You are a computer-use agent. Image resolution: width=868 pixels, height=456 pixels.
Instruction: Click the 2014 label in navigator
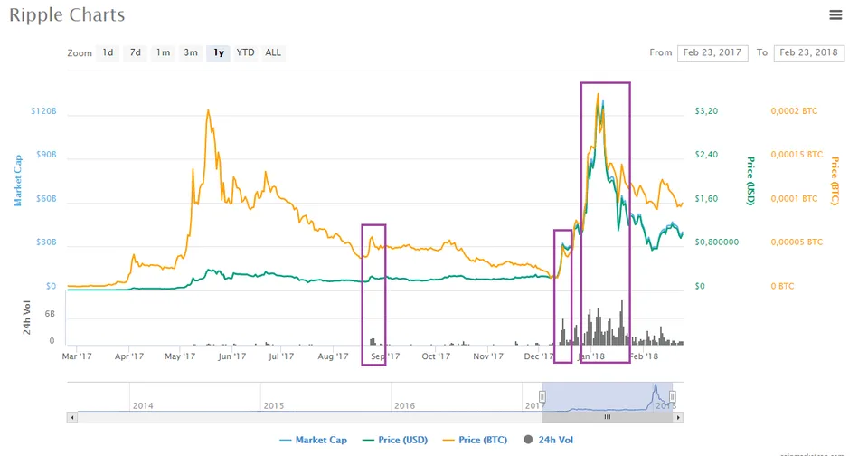[143, 405]
